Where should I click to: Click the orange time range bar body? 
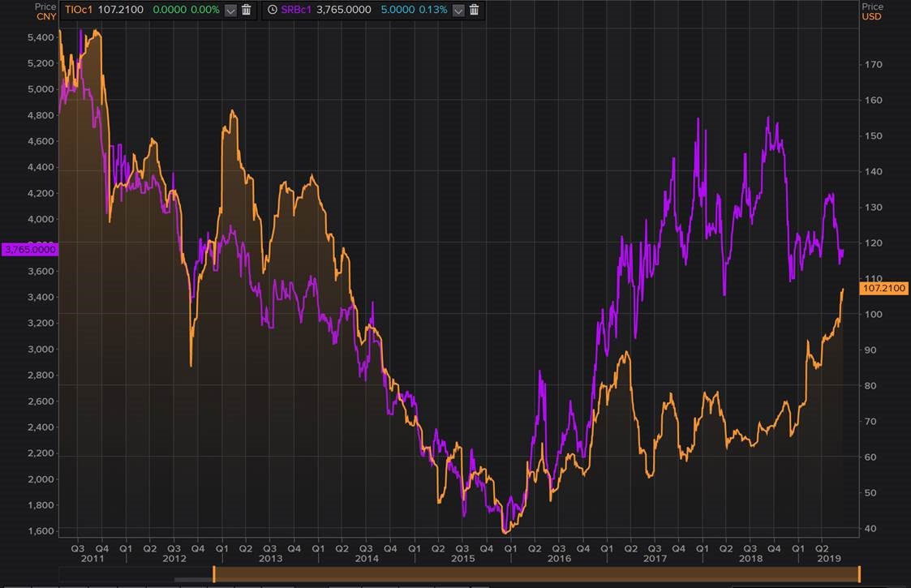tap(535, 575)
